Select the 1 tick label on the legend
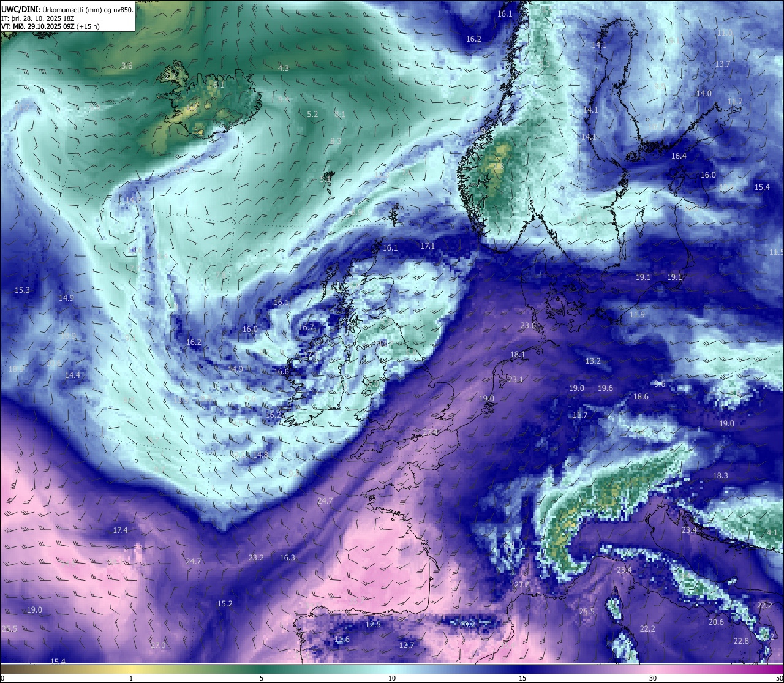The image size is (784, 683). coord(131,678)
